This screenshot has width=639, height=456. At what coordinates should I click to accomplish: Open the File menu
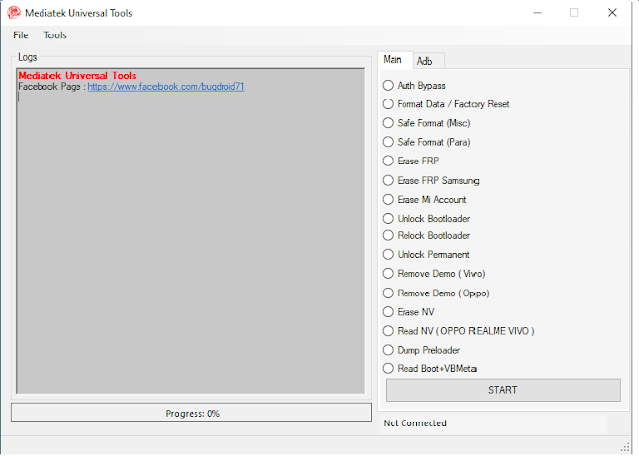[21, 35]
